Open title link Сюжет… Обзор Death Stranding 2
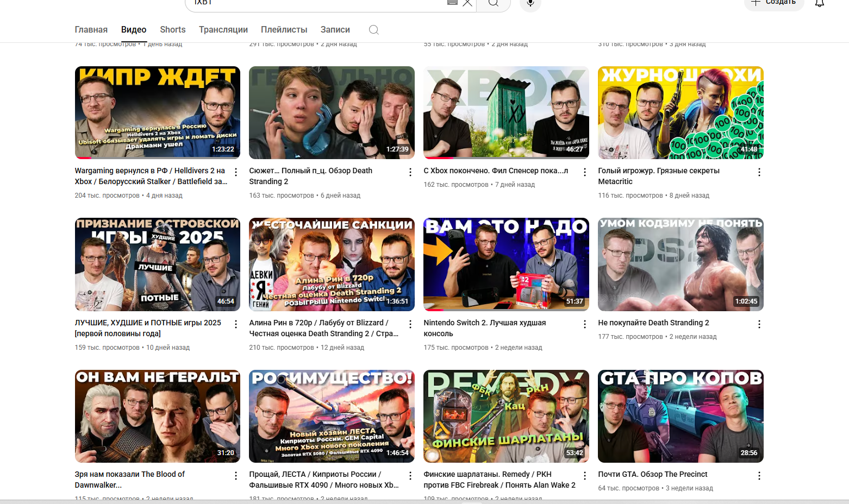Screen dimensions: 849x504 tap(311, 176)
